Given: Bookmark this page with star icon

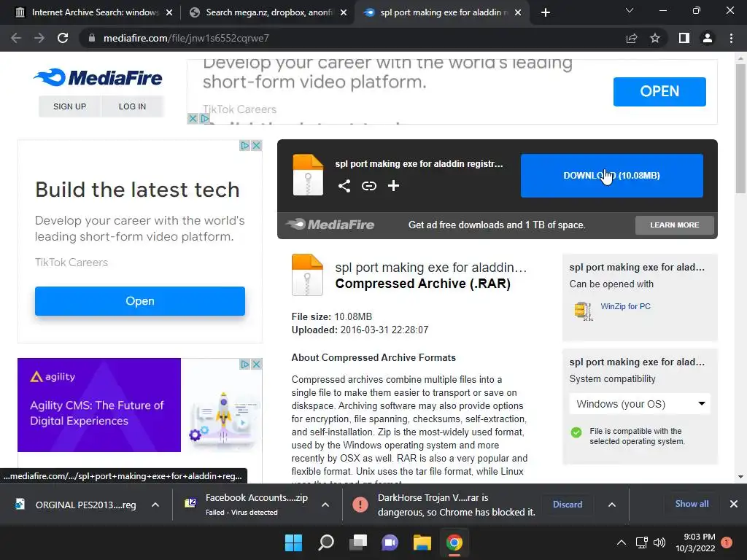Looking at the screenshot, I should pyautogui.click(x=655, y=38).
